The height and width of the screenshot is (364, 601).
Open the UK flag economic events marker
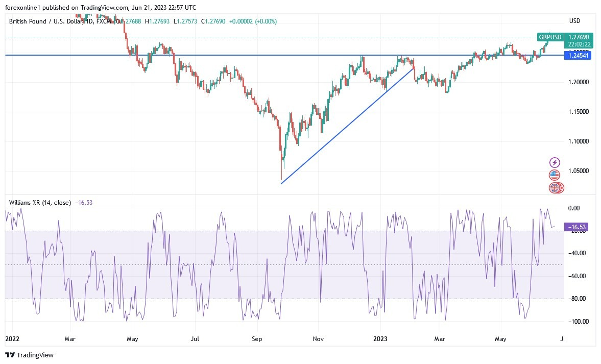point(555,188)
